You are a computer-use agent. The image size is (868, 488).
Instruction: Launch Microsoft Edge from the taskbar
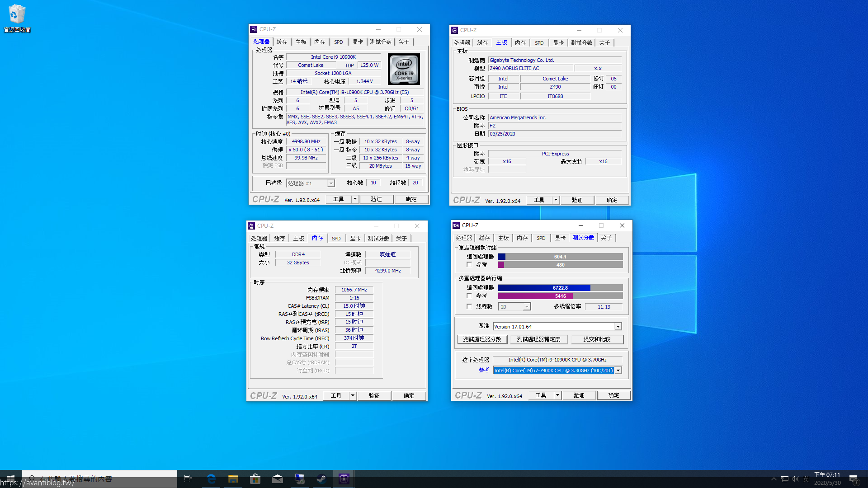pyautogui.click(x=211, y=479)
